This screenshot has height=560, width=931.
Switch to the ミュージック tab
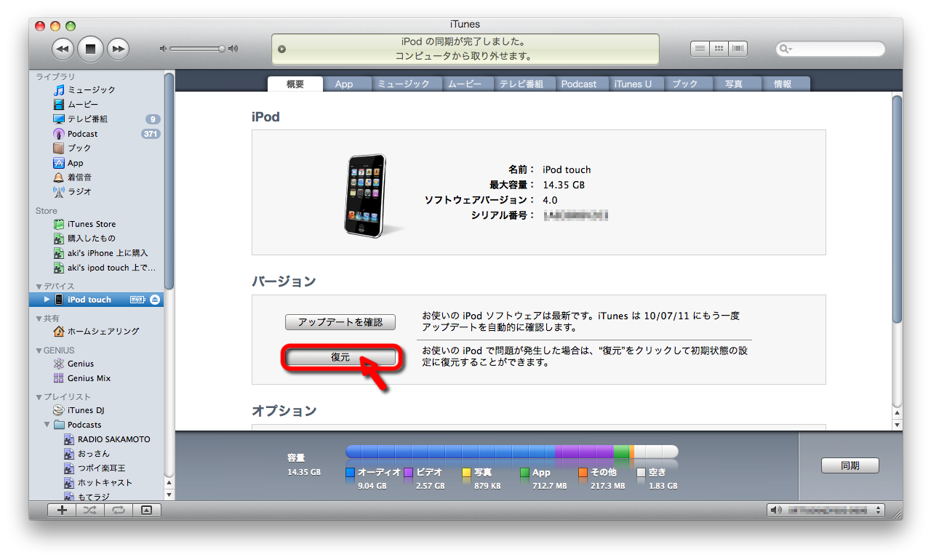(x=404, y=84)
